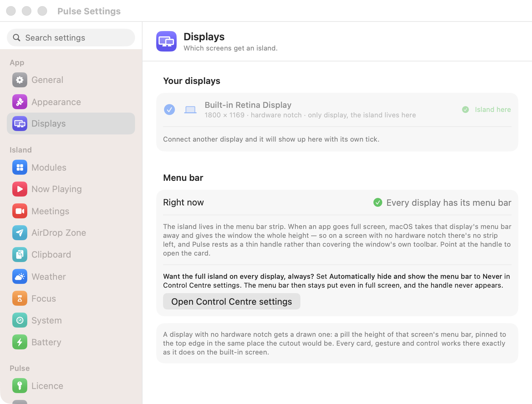Select Displays in the sidebar

71,124
